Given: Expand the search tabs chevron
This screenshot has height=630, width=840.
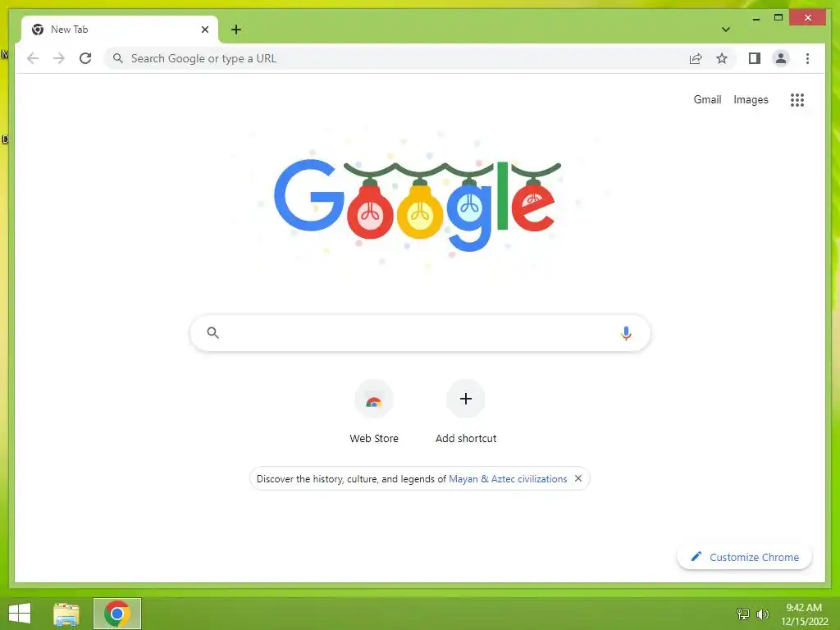Looking at the screenshot, I should point(725,30).
